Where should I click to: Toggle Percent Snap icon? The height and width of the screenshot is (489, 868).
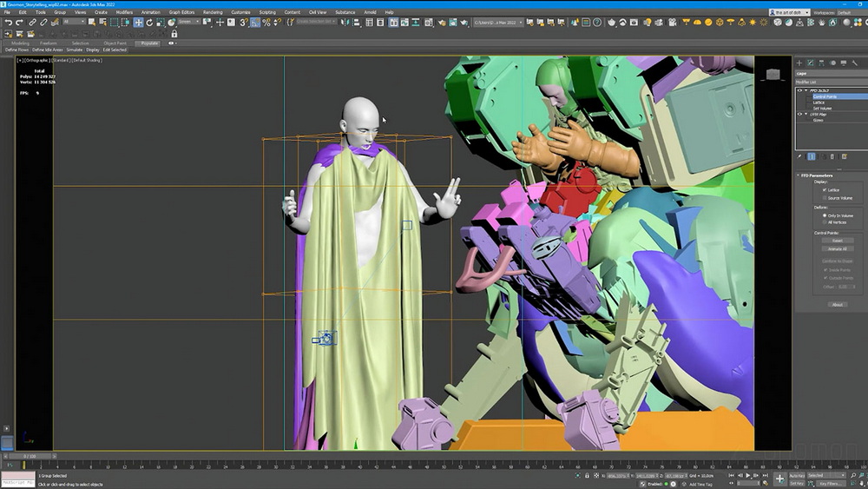266,23
